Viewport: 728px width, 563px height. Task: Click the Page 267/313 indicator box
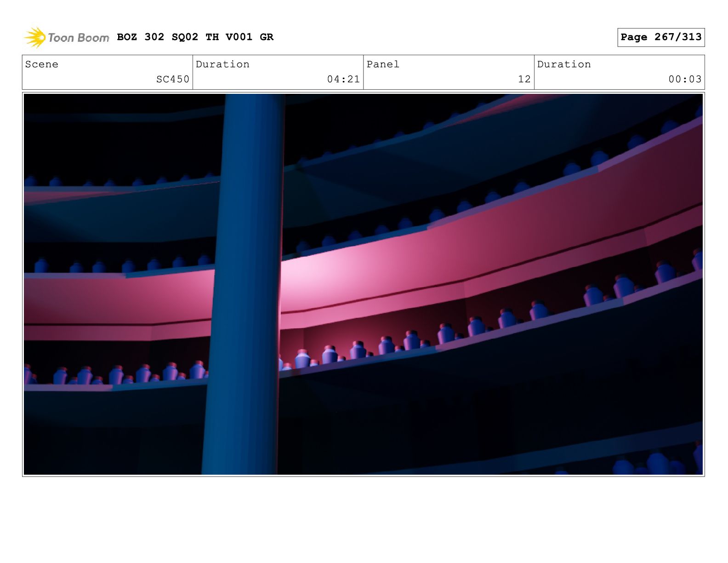click(660, 37)
